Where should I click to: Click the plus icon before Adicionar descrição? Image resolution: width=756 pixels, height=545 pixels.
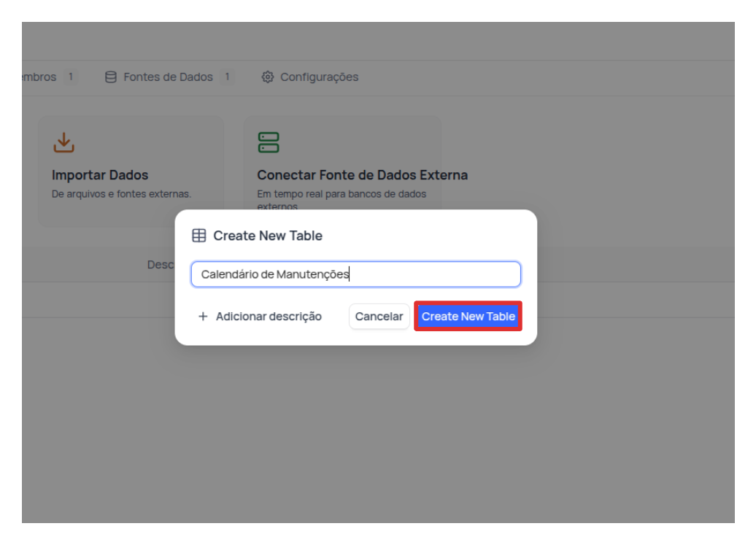[x=203, y=317]
